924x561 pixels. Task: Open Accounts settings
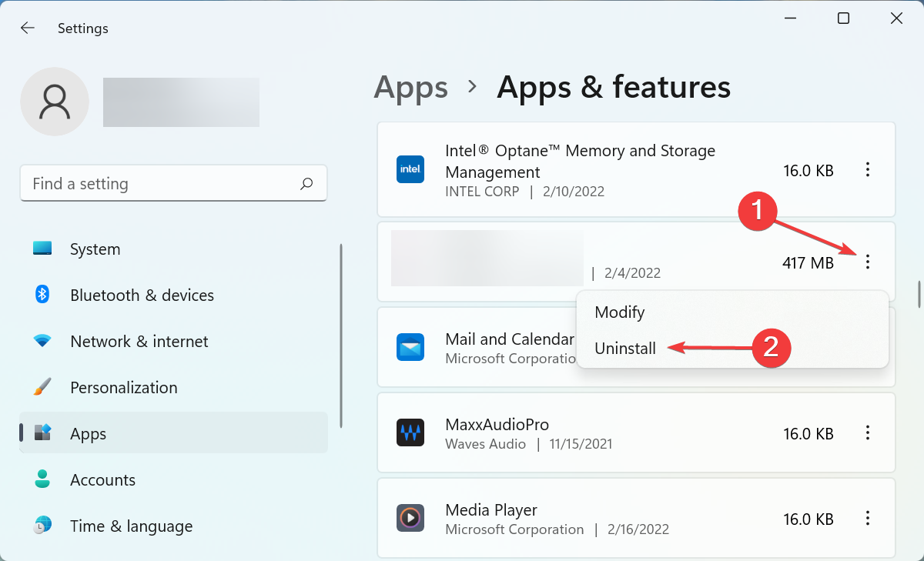coord(102,480)
